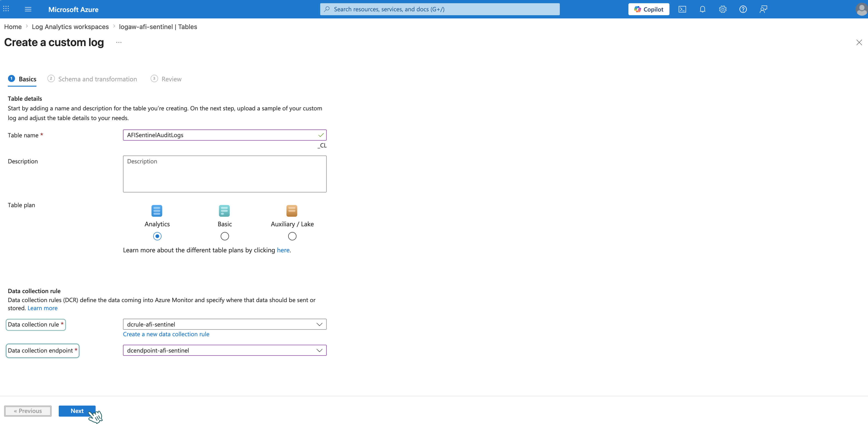Open the notifications bell

click(x=702, y=9)
